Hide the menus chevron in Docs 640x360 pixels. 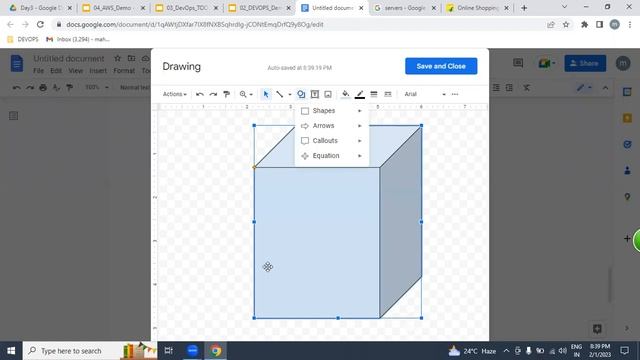coord(605,88)
